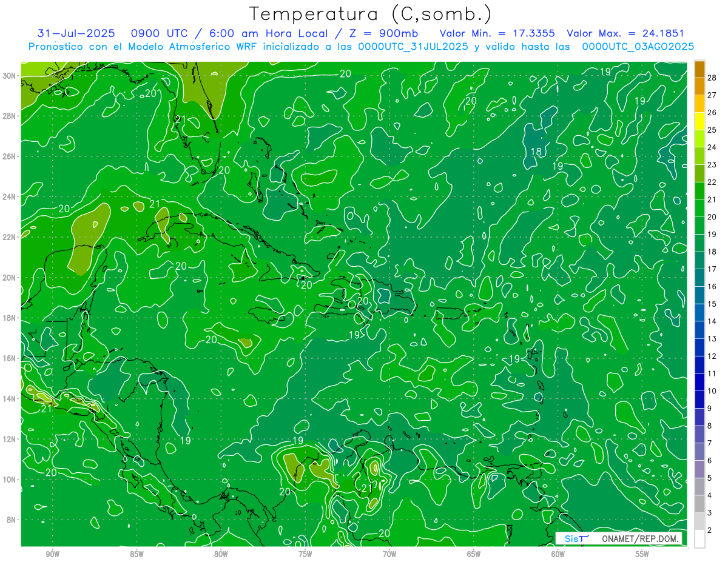This screenshot has width=728, height=562.
Task: Click the '30N' latitude axis label
Action: click(9, 75)
